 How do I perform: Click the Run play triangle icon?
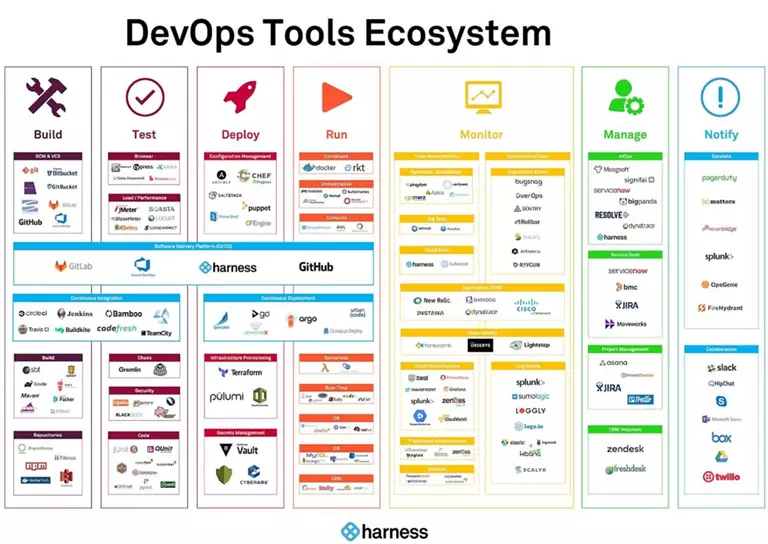coord(336,97)
